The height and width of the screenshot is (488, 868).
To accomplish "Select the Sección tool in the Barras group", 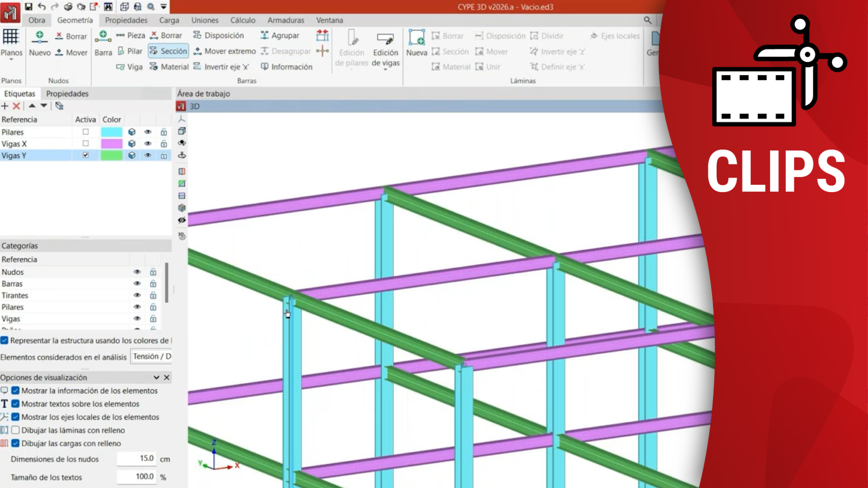I will tap(168, 51).
